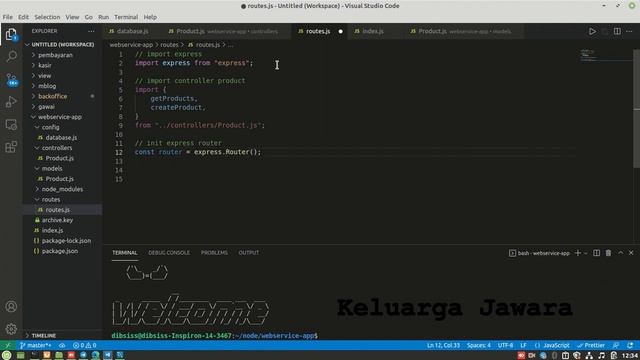
Task: Maximize the terminal panel size
Action: coord(620,253)
